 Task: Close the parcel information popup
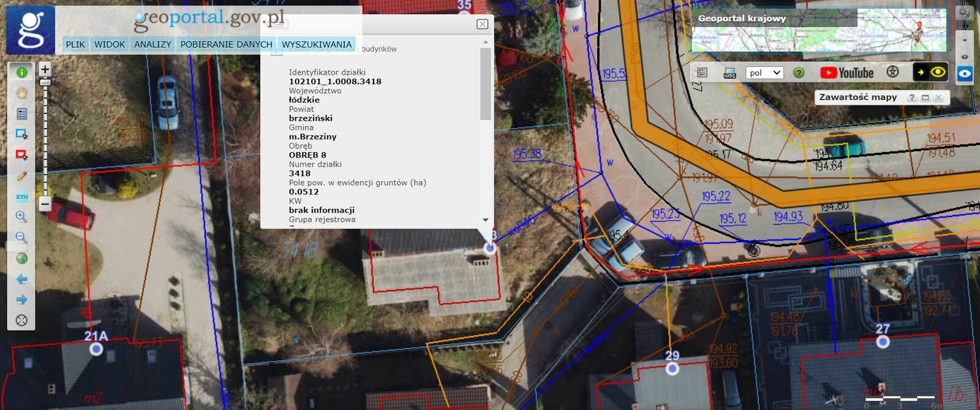click(483, 24)
